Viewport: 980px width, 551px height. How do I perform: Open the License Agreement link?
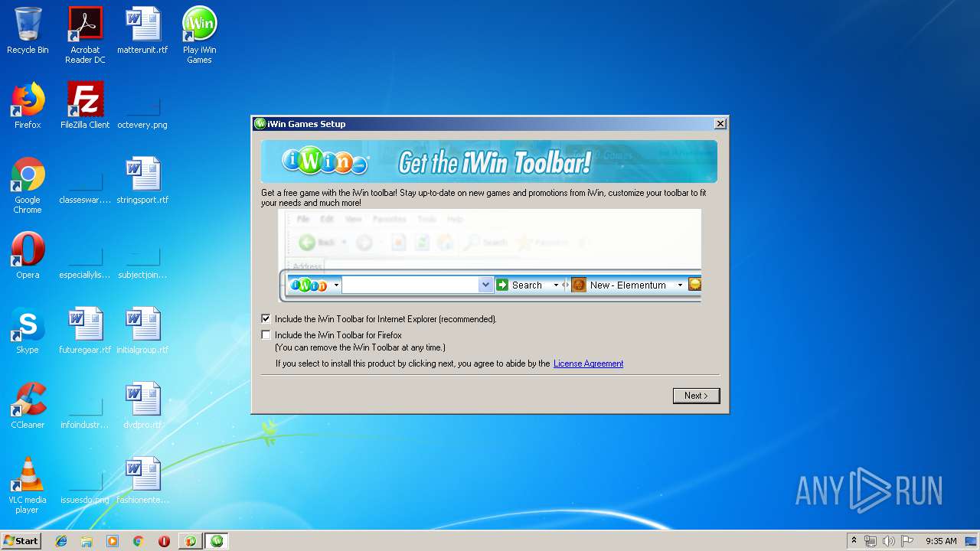tap(588, 364)
